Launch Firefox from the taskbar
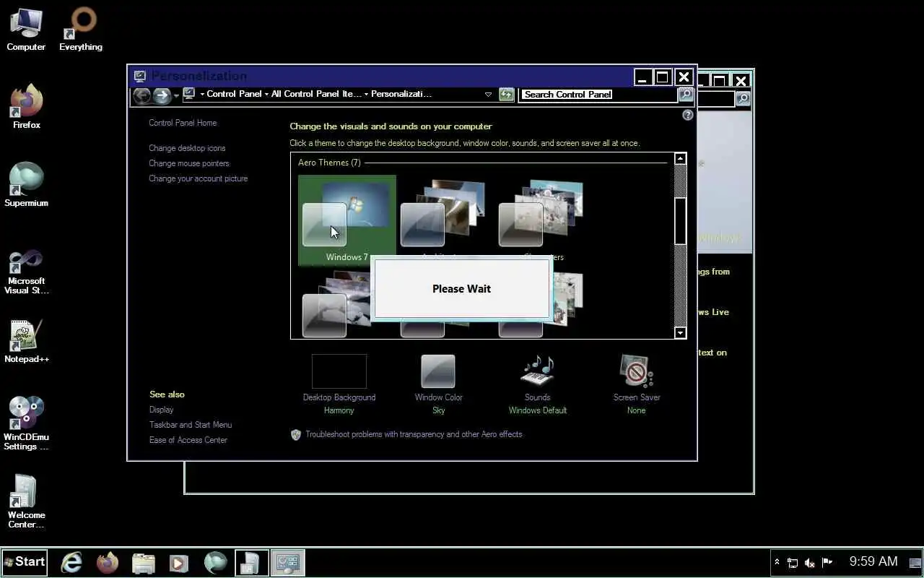Image resolution: width=924 pixels, height=578 pixels. click(108, 563)
